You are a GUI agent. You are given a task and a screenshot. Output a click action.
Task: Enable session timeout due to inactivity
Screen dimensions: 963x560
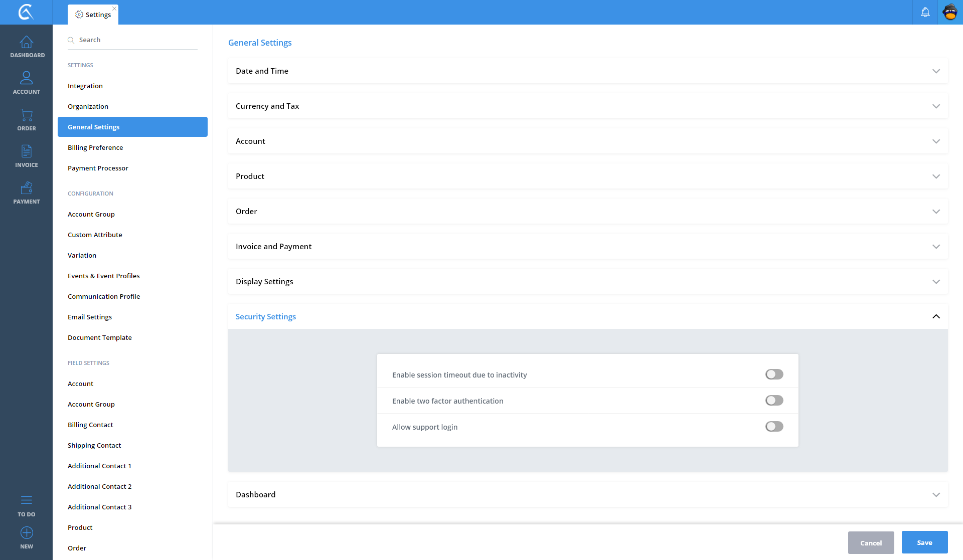774,375
